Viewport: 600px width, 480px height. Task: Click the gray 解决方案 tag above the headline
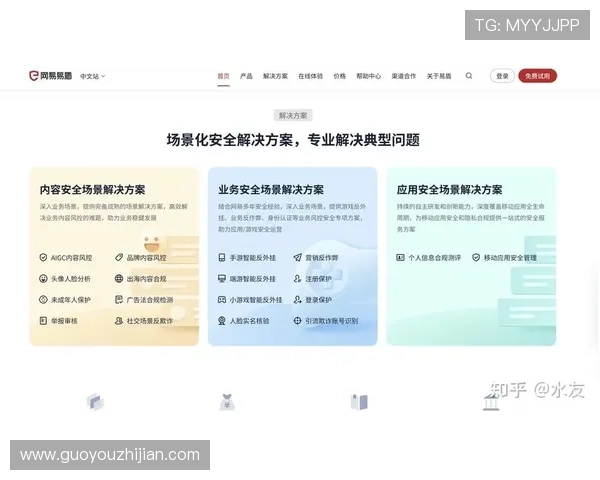(293, 116)
